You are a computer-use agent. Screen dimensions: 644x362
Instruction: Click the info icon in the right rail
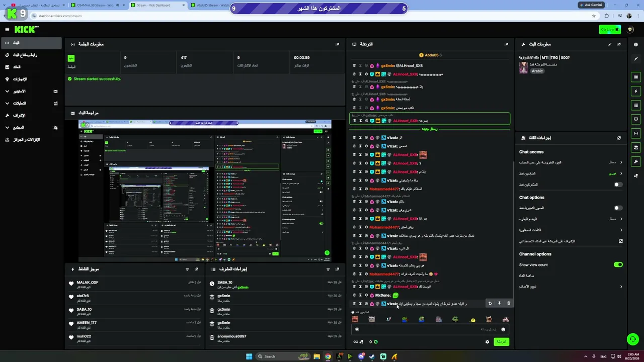[636, 44]
